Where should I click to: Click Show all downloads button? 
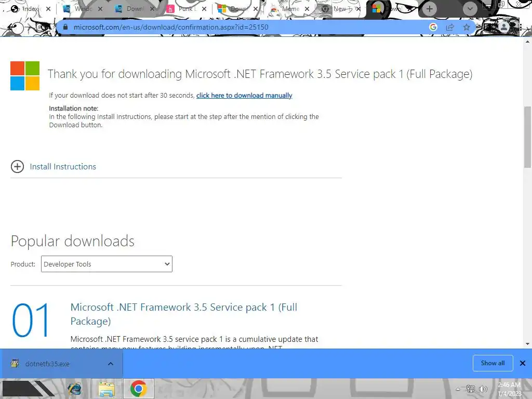tap(493, 363)
